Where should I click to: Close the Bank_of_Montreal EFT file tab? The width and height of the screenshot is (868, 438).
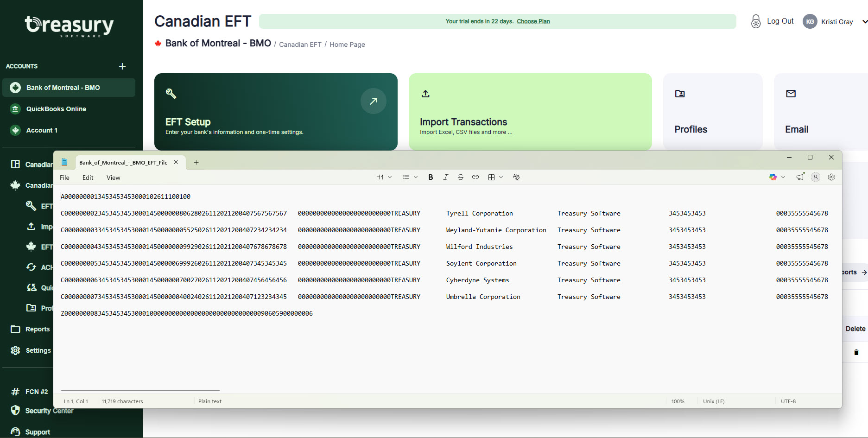(176, 162)
